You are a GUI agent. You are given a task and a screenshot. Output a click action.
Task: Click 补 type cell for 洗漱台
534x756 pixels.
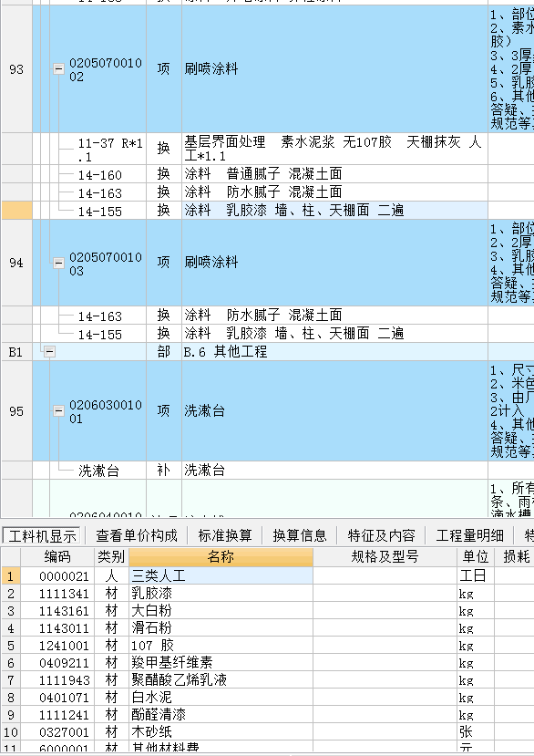click(164, 470)
